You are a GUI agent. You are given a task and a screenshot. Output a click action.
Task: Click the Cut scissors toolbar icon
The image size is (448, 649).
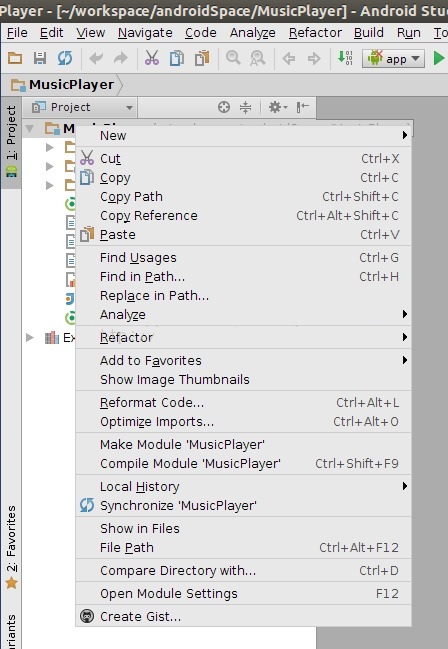(x=152, y=58)
